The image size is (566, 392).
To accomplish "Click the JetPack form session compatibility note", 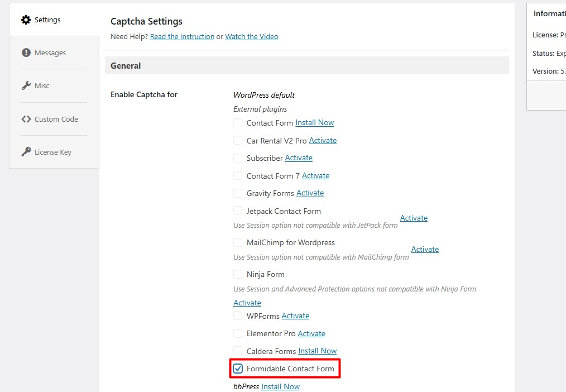I will [x=315, y=225].
